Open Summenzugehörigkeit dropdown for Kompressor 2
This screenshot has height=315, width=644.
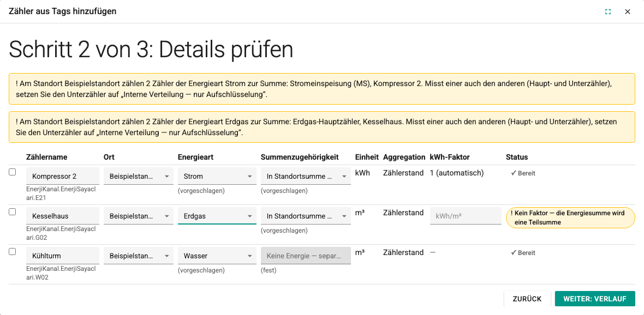306,176
